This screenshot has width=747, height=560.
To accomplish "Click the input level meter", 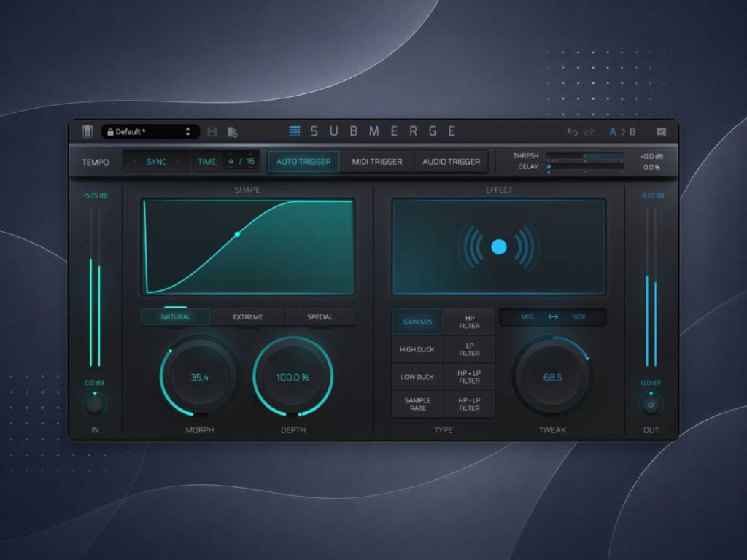I will click(95, 287).
